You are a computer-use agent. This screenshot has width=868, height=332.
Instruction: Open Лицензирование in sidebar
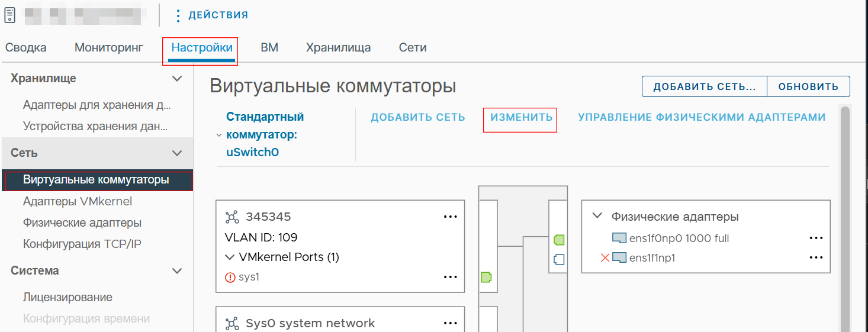point(67,297)
